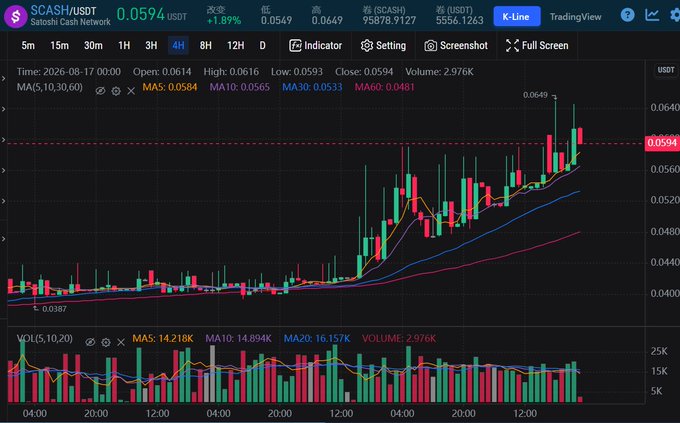Open MA(5,10,30,60) indicator settings gear
680x423 pixels.
[116, 91]
